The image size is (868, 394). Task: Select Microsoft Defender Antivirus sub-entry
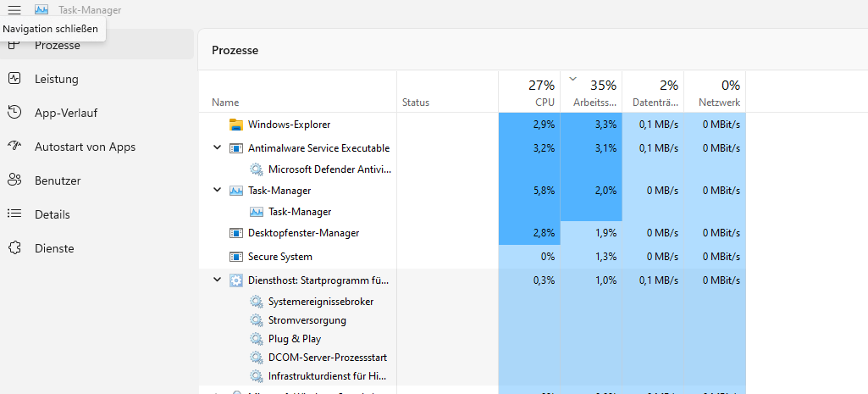473,169
